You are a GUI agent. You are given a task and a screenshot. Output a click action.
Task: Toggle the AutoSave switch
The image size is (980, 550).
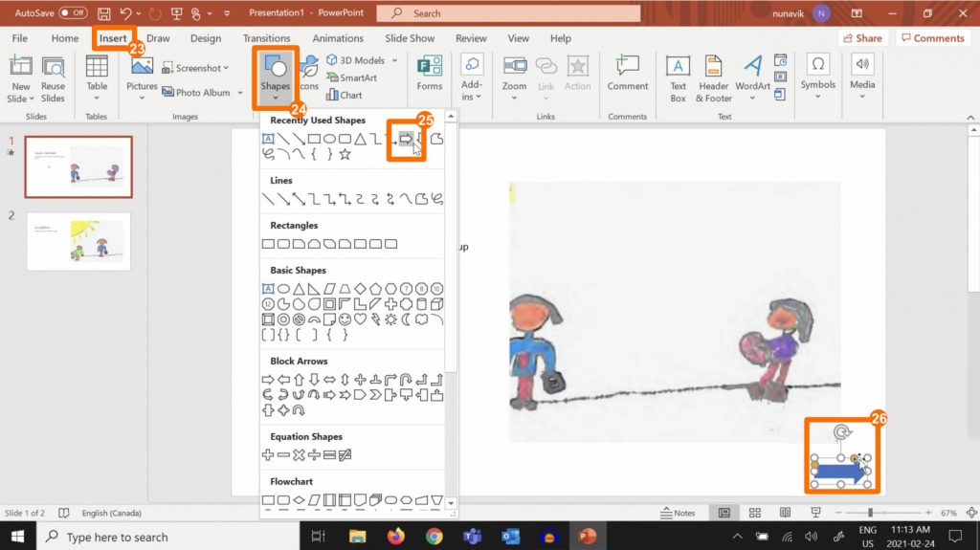tap(73, 13)
